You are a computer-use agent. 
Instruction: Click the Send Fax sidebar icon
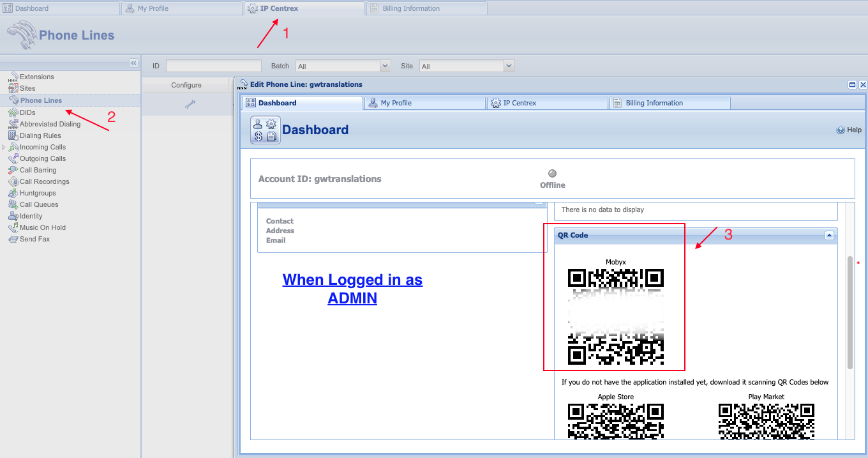point(13,239)
